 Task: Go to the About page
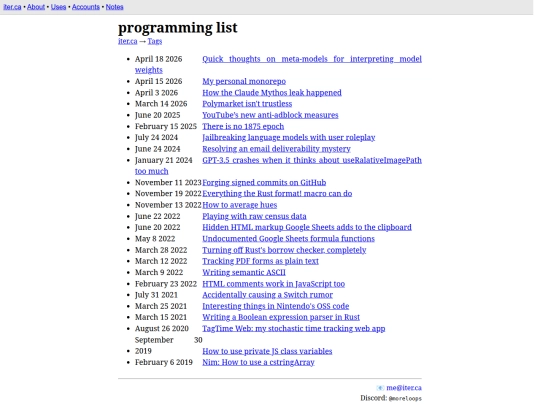[x=36, y=7]
